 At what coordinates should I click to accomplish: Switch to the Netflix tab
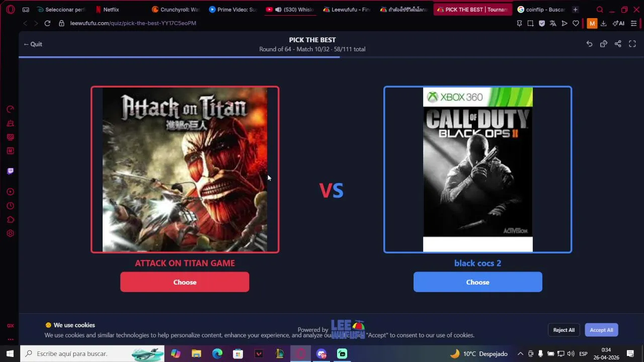pos(111,10)
